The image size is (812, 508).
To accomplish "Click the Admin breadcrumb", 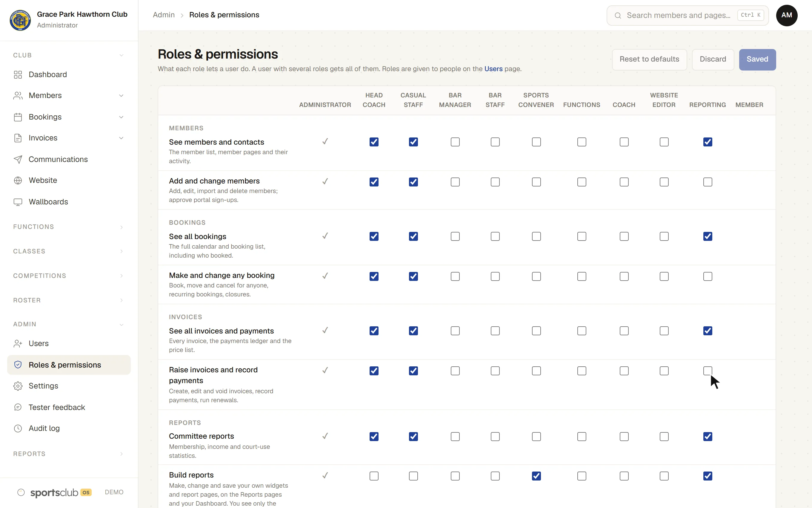I will 164,15.
